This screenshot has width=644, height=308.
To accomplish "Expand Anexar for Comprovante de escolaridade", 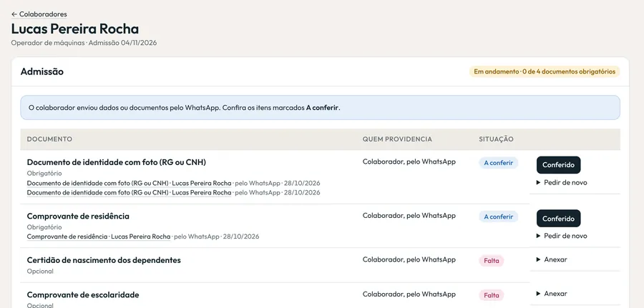I will click(552, 294).
